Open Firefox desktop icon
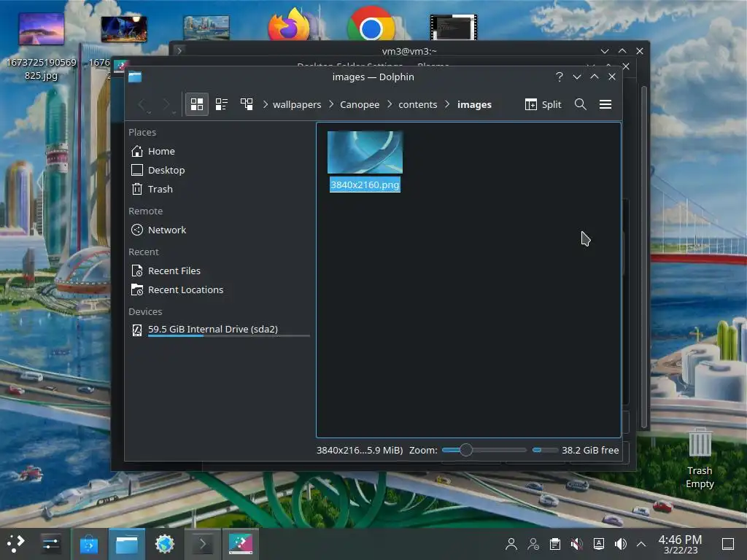The image size is (747, 560). point(289,24)
